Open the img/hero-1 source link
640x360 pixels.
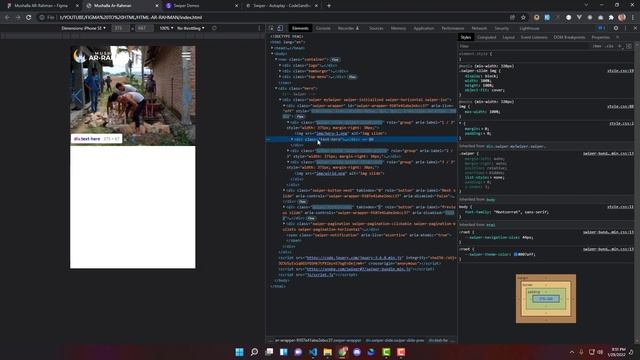[331, 133]
